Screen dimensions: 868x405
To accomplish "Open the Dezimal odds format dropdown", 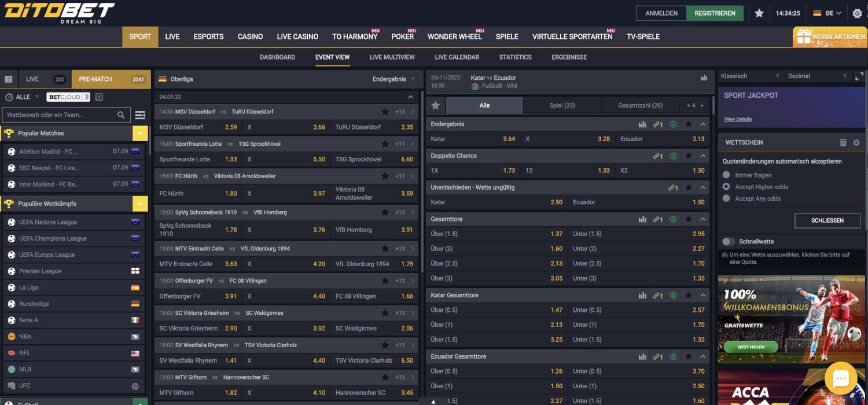I will (x=818, y=76).
